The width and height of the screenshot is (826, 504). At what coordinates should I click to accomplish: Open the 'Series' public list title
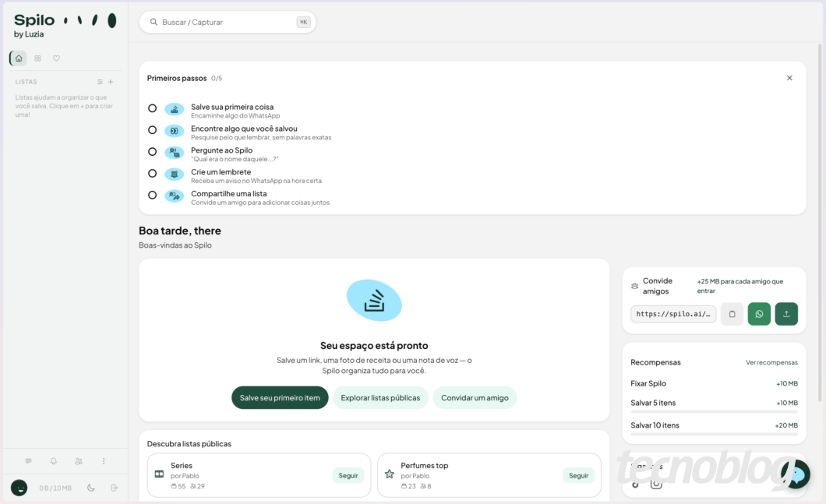click(x=182, y=466)
